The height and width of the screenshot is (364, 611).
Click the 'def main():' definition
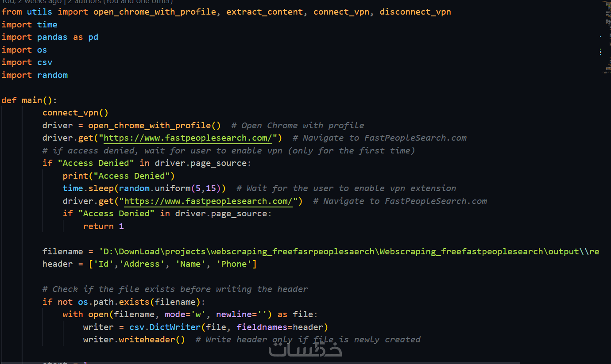(x=30, y=100)
